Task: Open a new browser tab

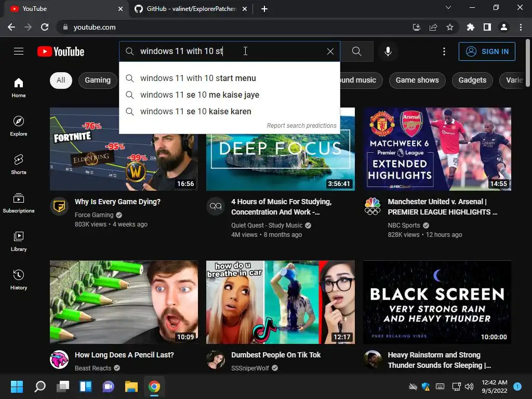Action: pyautogui.click(x=264, y=9)
